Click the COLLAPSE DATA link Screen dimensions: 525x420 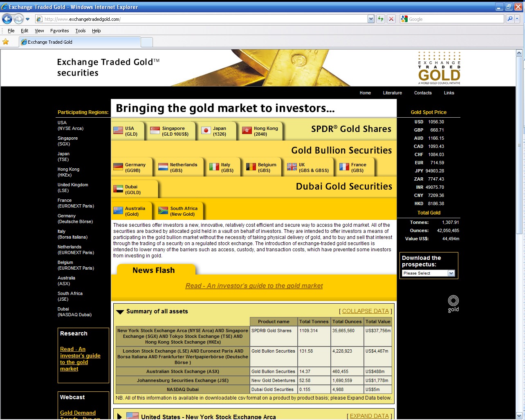point(365,311)
